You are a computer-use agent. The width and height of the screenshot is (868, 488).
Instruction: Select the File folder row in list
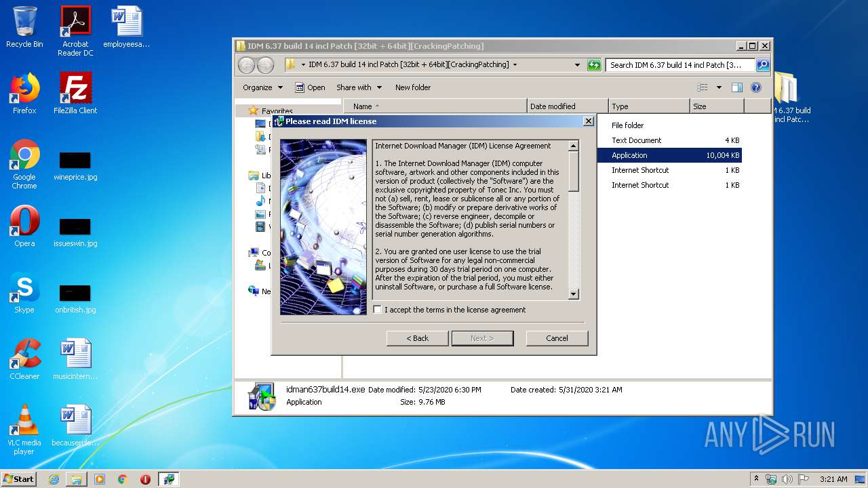click(669, 125)
